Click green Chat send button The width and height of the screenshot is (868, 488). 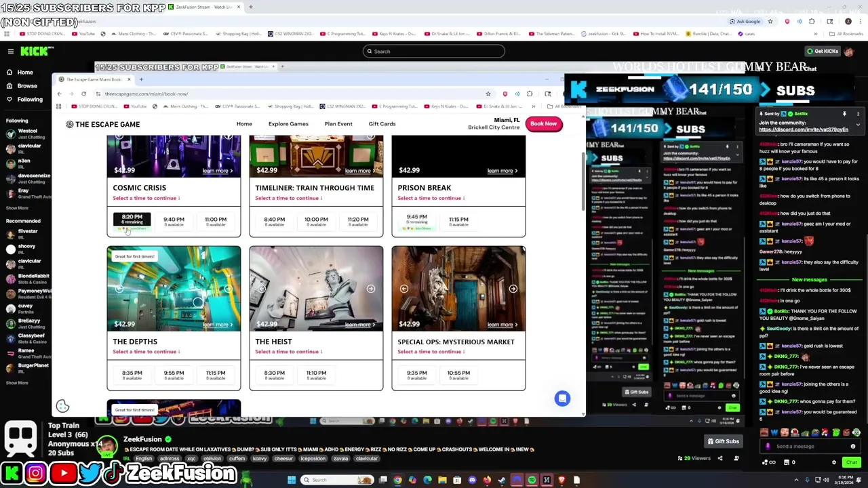click(x=851, y=462)
